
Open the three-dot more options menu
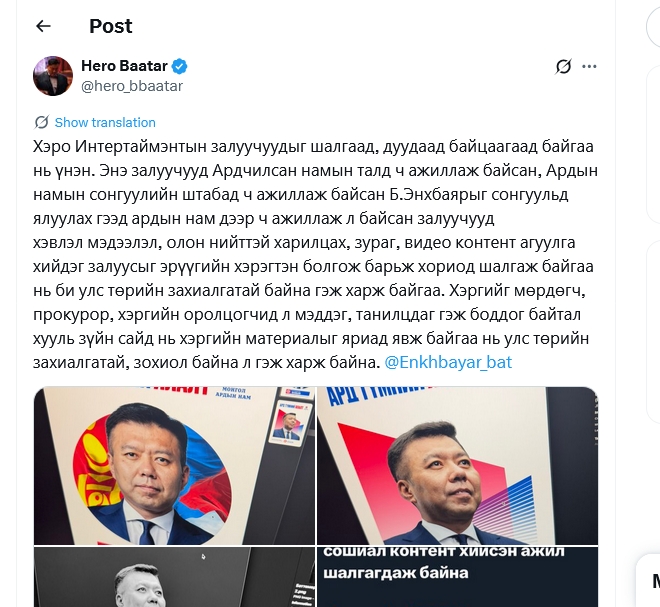pos(589,66)
